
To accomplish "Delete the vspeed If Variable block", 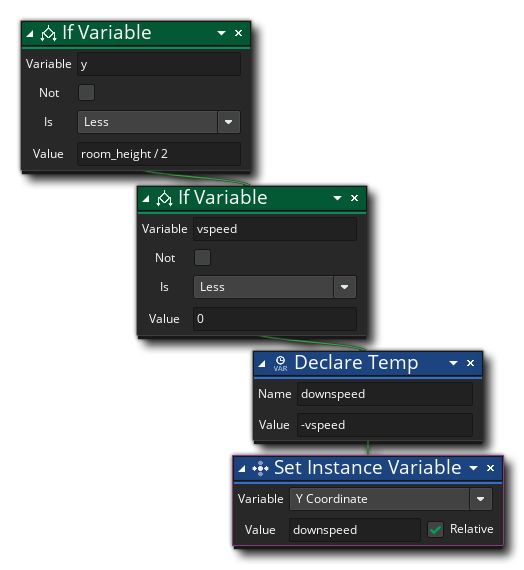I will pos(354,198).
